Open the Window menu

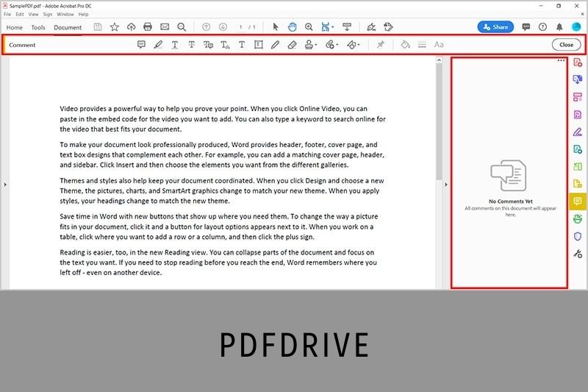tap(65, 14)
